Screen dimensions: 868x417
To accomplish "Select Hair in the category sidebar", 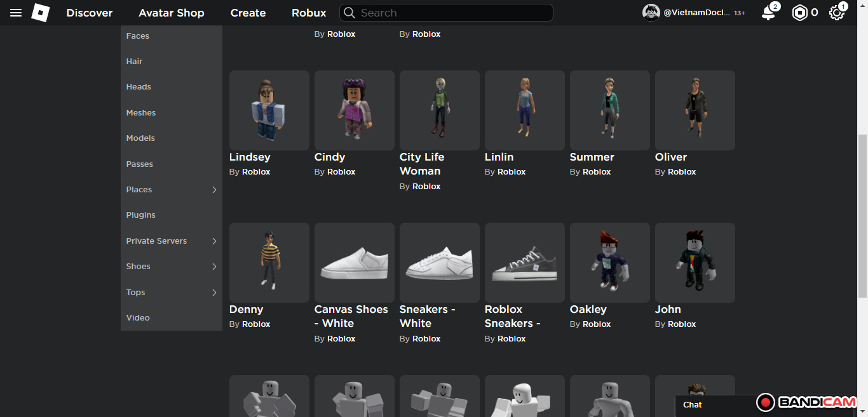I will [x=135, y=62].
